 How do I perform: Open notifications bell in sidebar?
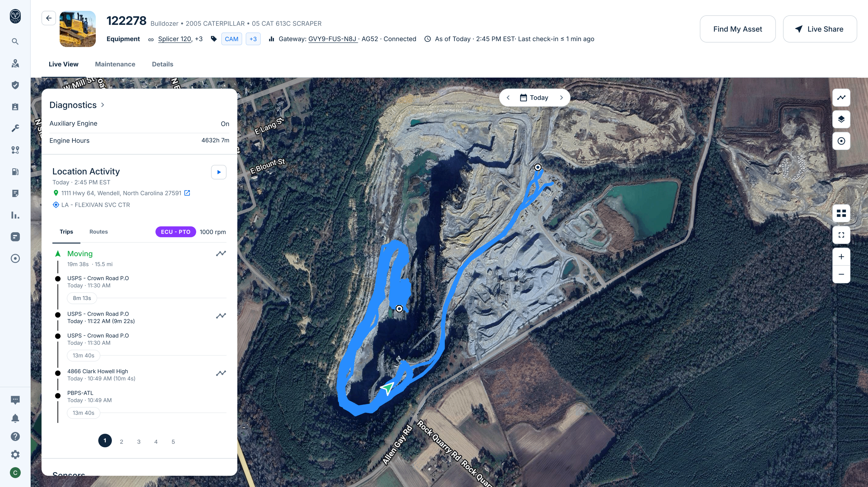pos(15,418)
